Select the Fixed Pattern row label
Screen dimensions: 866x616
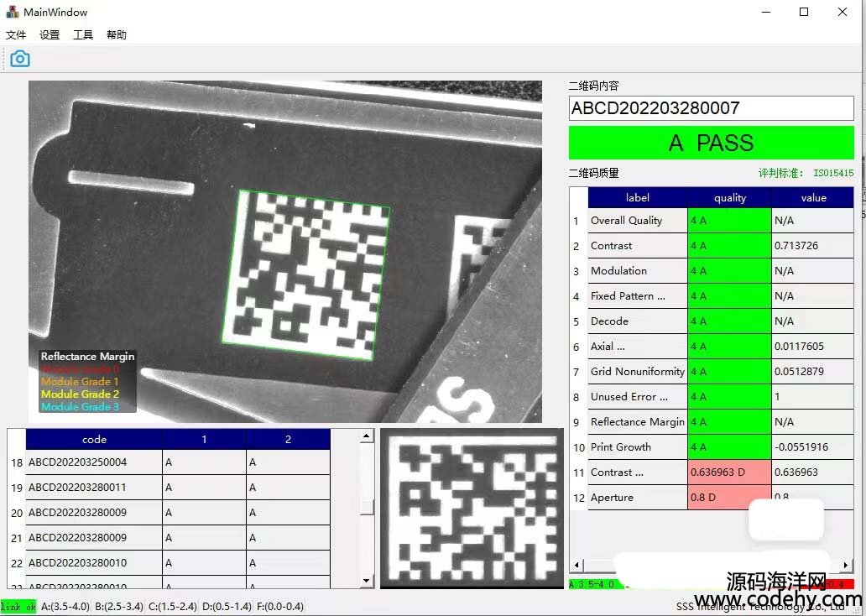click(x=628, y=296)
